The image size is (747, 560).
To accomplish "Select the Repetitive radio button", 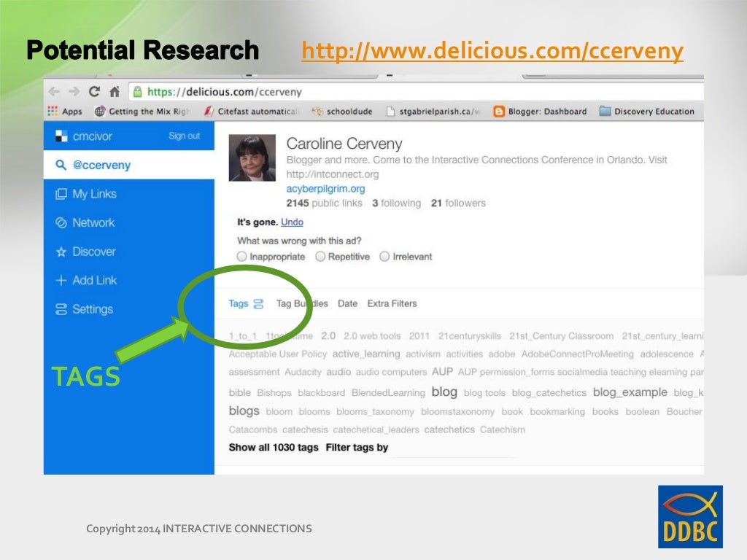I will (320, 257).
